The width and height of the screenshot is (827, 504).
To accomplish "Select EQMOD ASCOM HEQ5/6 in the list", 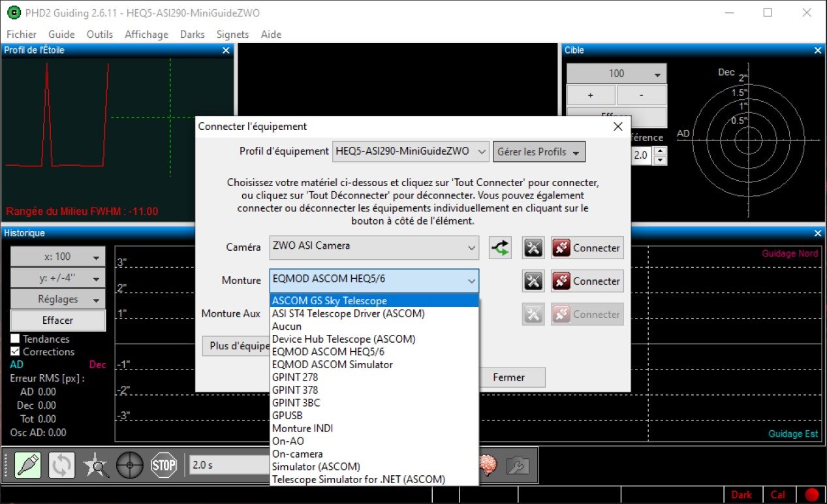I will 374,352.
